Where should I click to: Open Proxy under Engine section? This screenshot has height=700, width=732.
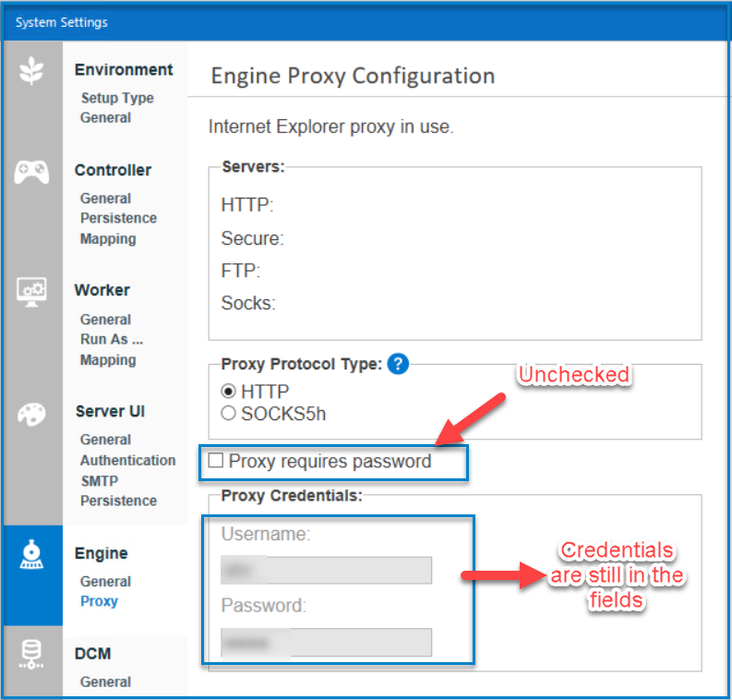pos(99,601)
